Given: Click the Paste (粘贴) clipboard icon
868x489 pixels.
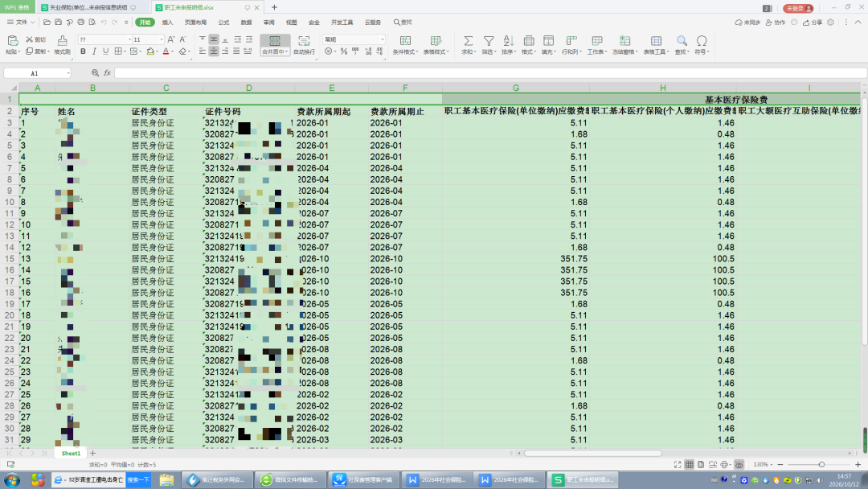Looking at the screenshot, I should tap(12, 41).
